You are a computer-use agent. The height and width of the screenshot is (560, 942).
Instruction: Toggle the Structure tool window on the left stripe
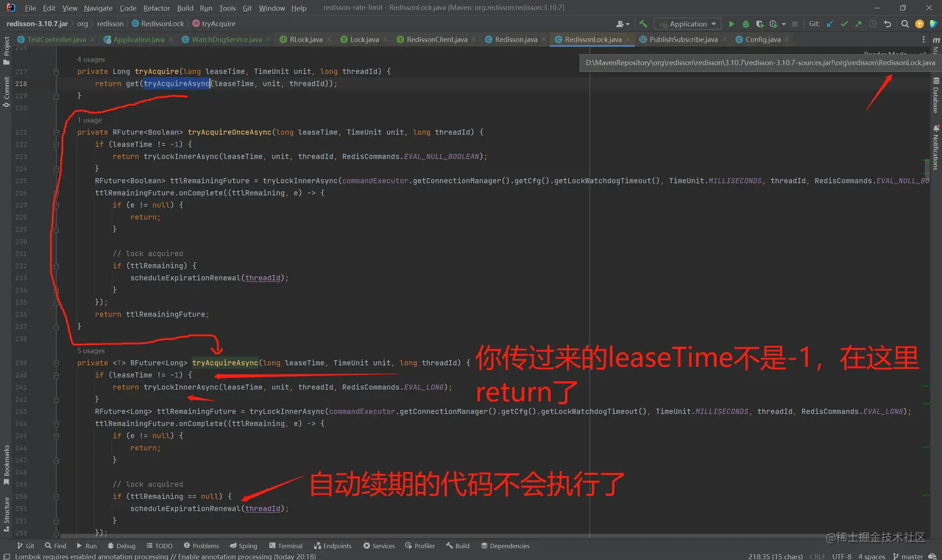(6, 515)
